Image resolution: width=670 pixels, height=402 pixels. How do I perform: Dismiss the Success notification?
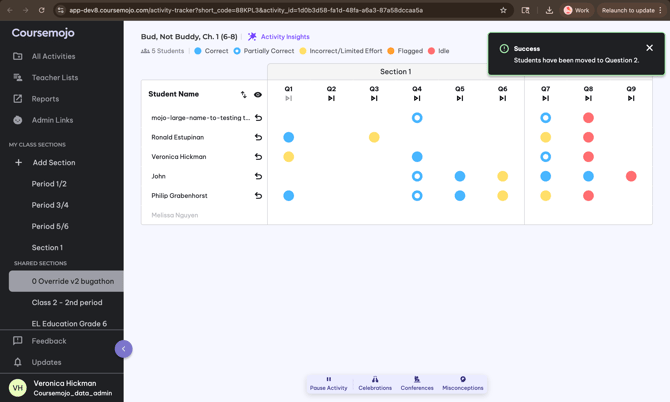(x=649, y=48)
